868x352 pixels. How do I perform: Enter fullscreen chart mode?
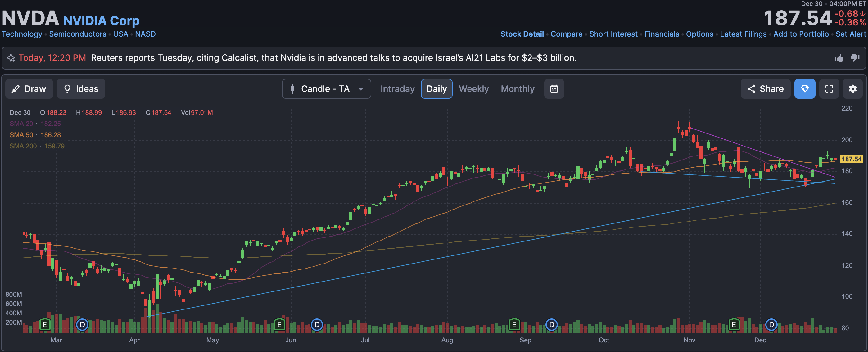point(829,89)
